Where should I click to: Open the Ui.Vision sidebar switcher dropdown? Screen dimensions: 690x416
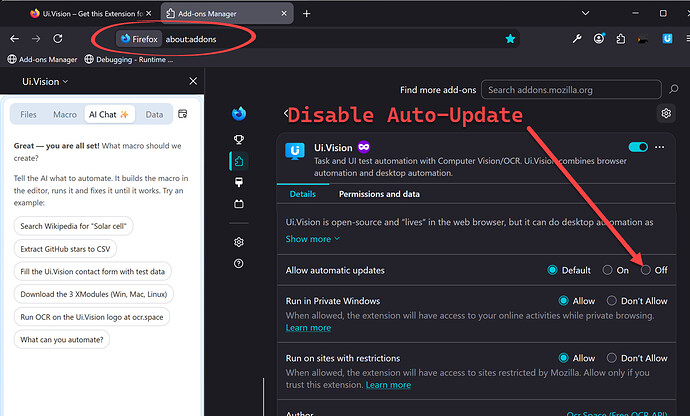[x=45, y=81]
